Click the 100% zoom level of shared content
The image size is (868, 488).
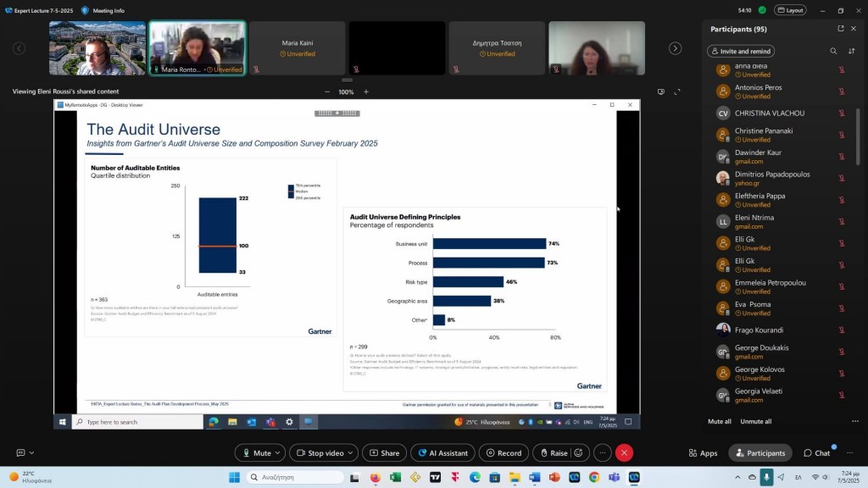coord(346,91)
